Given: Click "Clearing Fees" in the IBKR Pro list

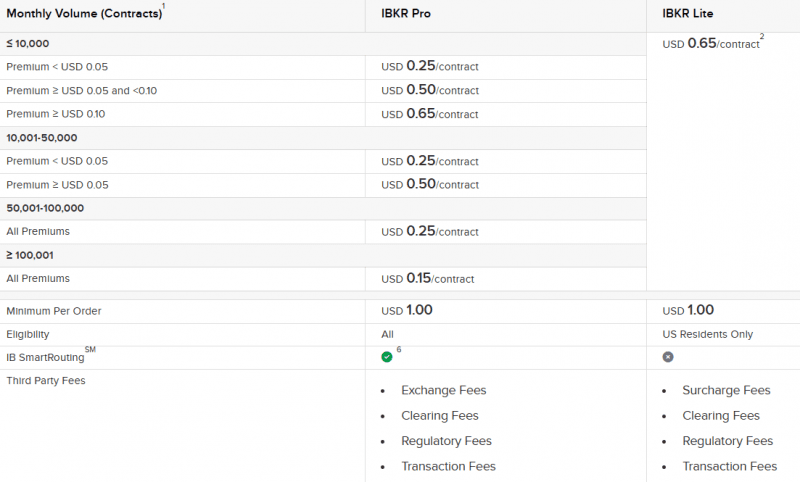Looking at the screenshot, I should click(x=440, y=416).
